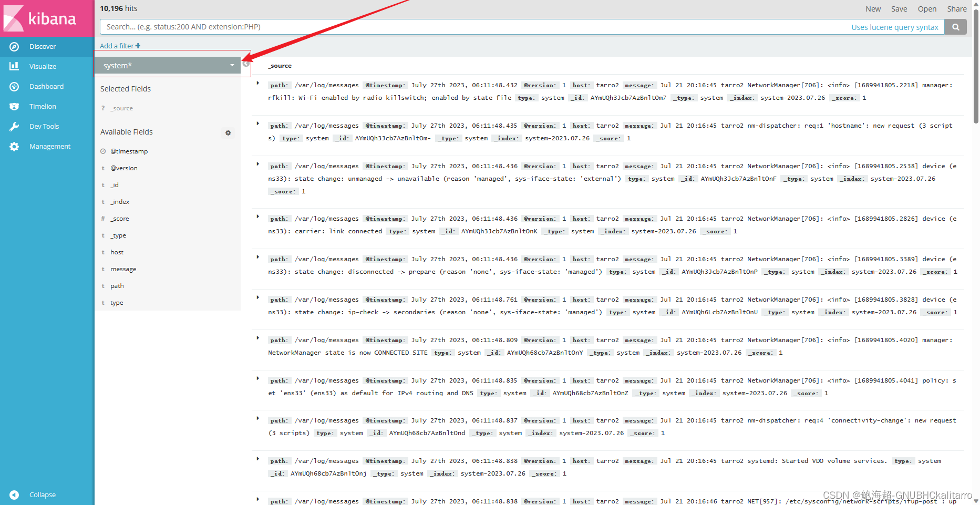Viewport: 980px width, 505px height.
Task: Open the system* index pattern dropdown
Action: tap(168, 65)
